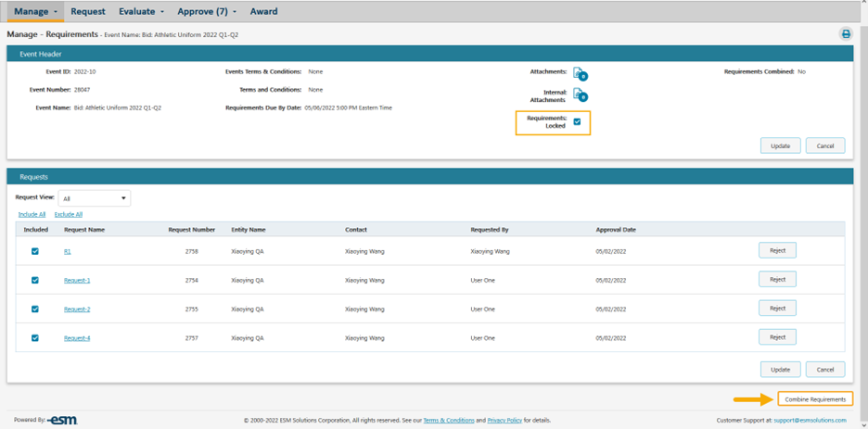Reject Request-1
The width and height of the screenshot is (868, 429).
click(777, 279)
